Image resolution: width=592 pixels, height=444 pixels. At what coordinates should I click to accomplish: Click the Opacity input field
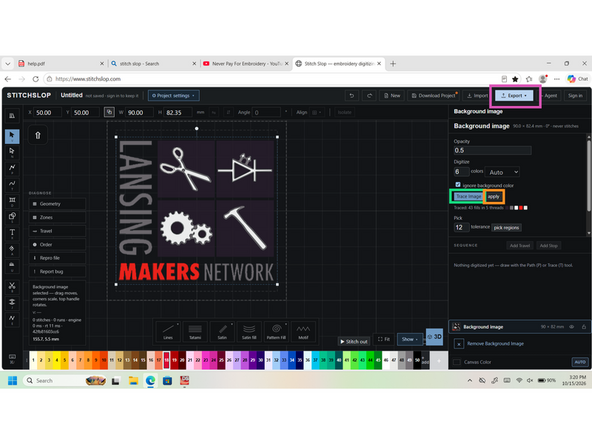tap(492, 150)
